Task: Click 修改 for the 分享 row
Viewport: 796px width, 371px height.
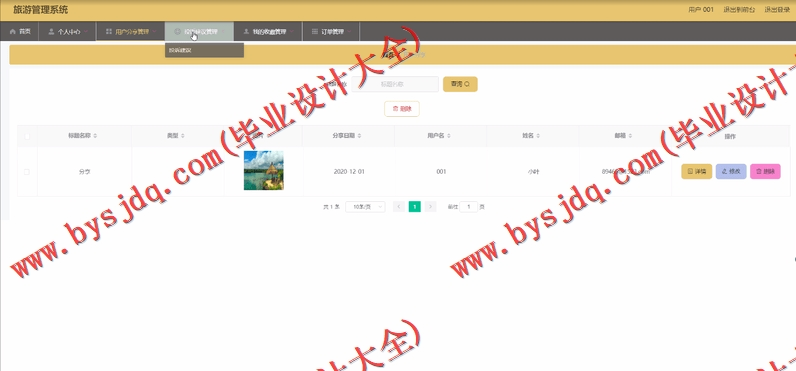Action: click(x=731, y=172)
